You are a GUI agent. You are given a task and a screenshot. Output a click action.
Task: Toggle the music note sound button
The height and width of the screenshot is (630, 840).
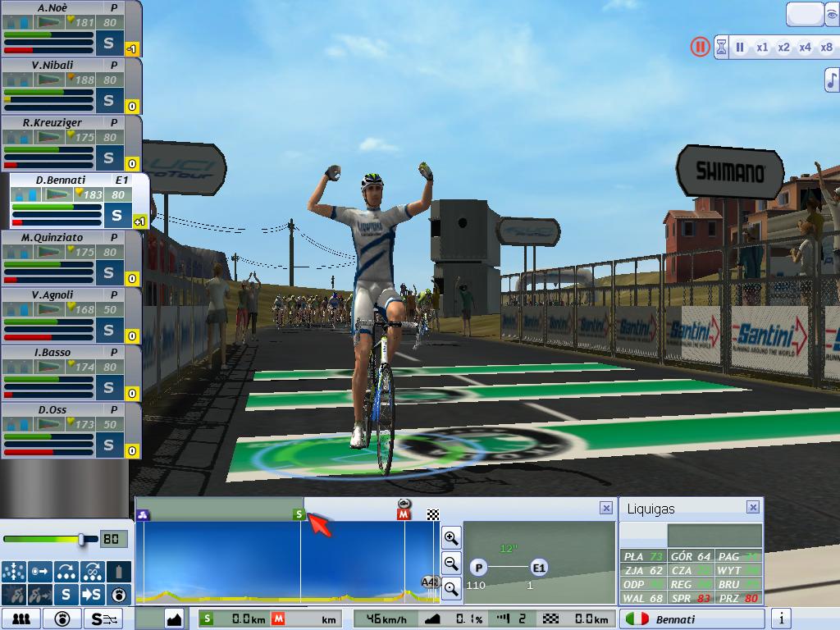click(x=831, y=80)
